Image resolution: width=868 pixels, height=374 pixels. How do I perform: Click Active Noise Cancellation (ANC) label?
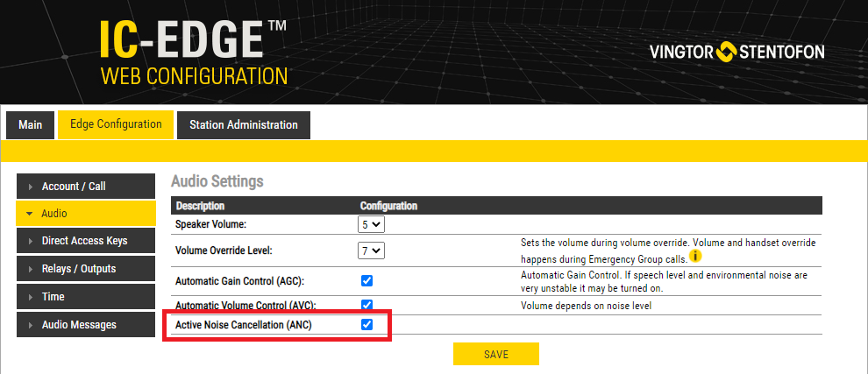[244, 325]
